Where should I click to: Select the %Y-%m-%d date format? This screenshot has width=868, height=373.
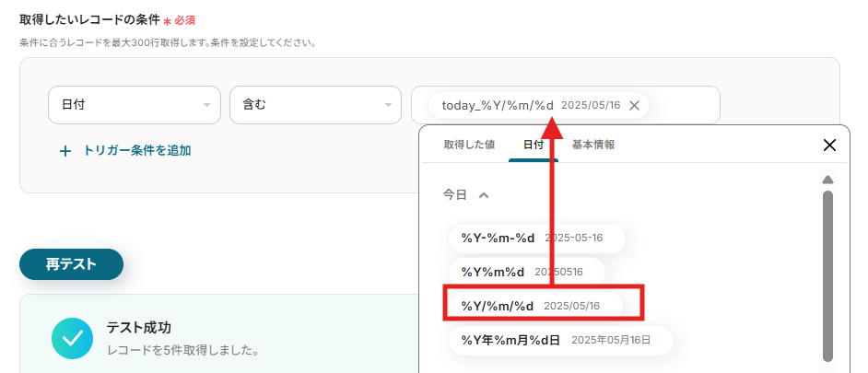click(x=537, y=239)
